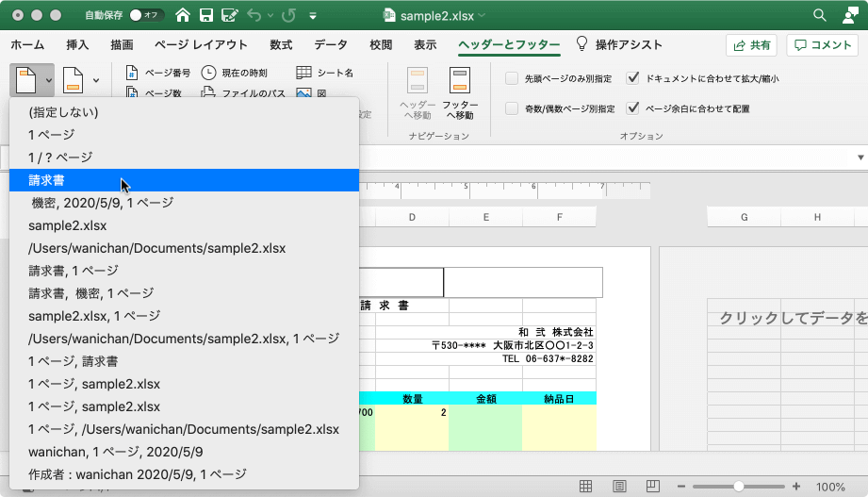This screenshot has height=497, width=868.
Task: Click the zoom in plus button
Action: click(x=796, y=487)
